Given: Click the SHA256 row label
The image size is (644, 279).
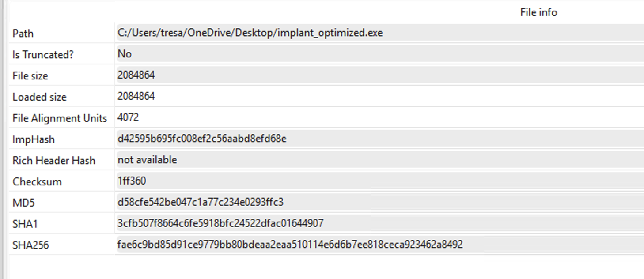Looking at the screenshot, I should click(x=30, y=245).
